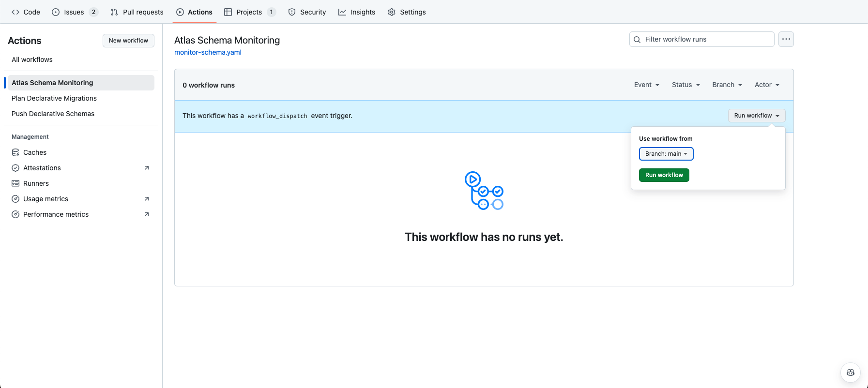Image resolution: width=868 pixels, height=388 pixels.
Task: Click the New workflow button
Action: click(x=128, y=41)
